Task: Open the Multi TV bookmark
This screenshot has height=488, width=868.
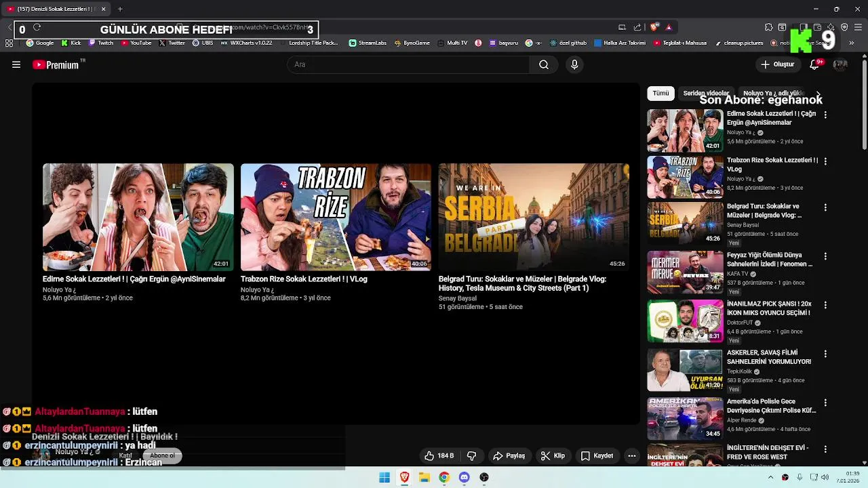Action: pos(452,43)
